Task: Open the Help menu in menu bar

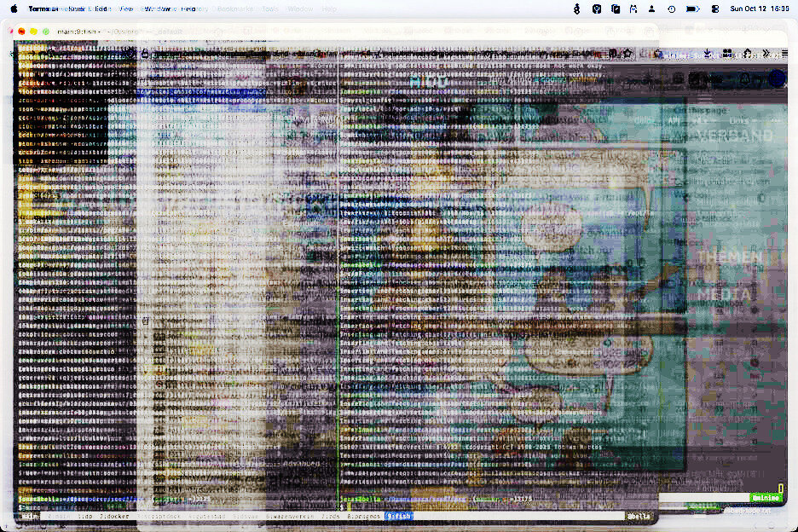Action: (x=329, y=9)
